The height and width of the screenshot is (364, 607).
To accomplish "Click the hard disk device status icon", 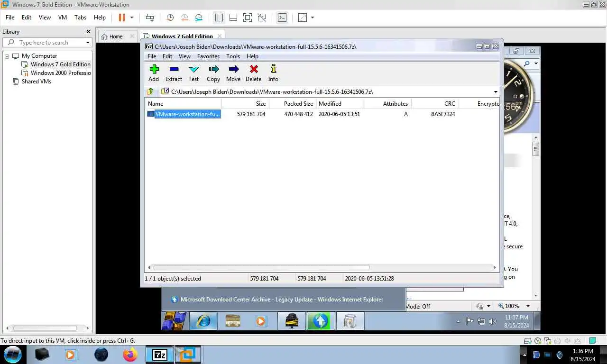I will (x=527, y=341).
